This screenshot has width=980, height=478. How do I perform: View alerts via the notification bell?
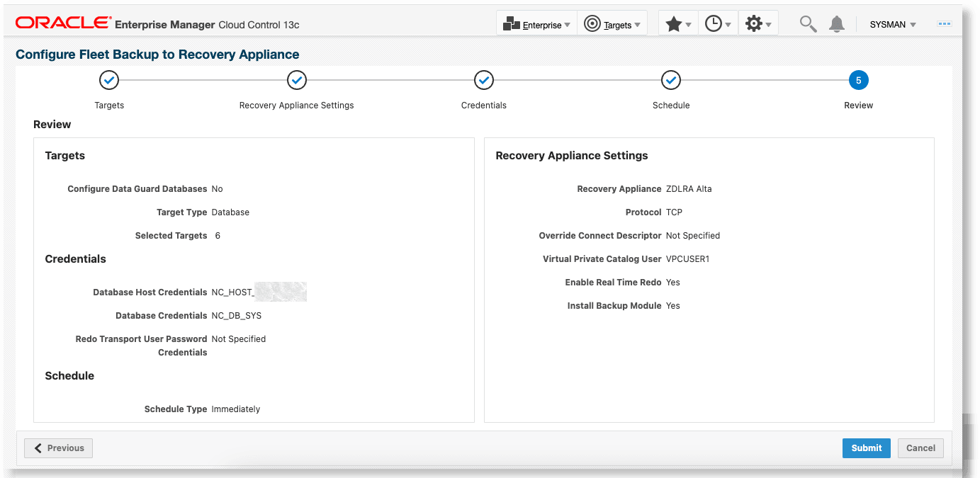837,23
